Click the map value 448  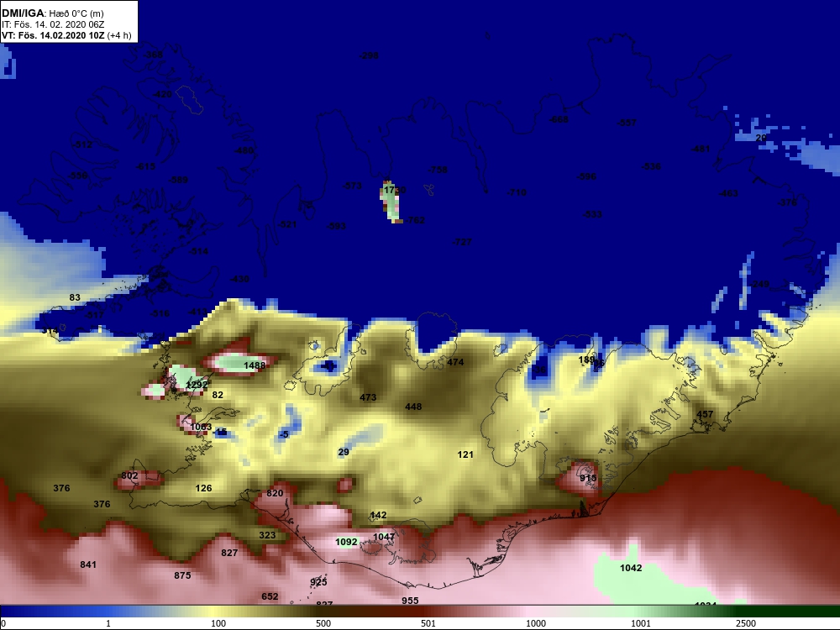click(413, 407)
